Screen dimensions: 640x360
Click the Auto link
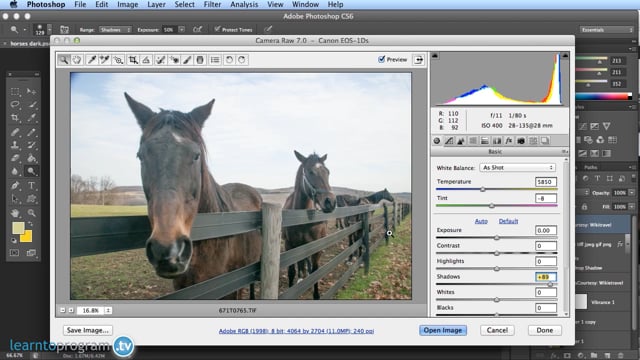point(481,221)
